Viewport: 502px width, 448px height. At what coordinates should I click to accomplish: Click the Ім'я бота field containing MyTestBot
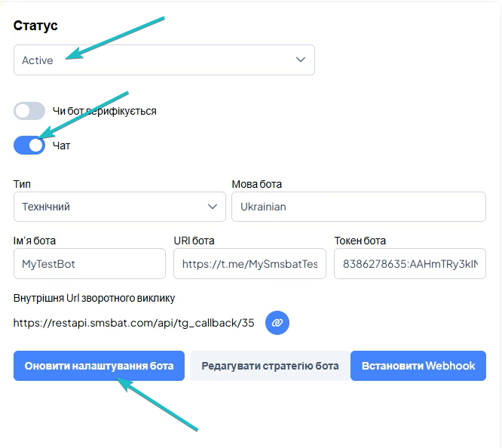(x=89, y=264)
